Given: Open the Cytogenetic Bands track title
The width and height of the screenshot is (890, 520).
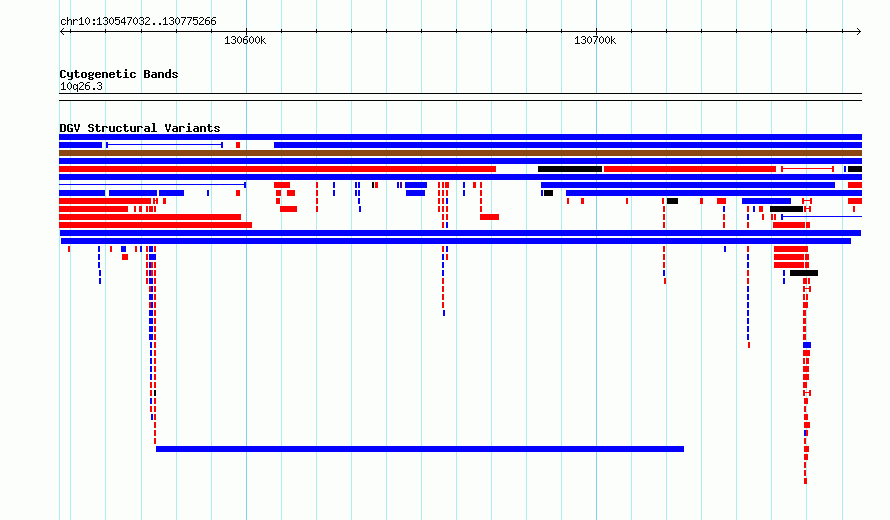Looking at the screenshot, I should point(119,74).
